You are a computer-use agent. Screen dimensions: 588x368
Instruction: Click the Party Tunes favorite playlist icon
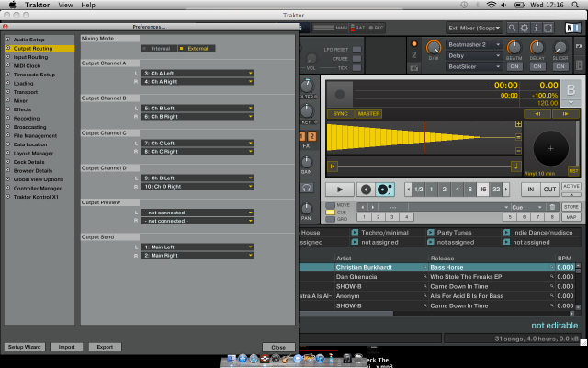pos(431,233)
